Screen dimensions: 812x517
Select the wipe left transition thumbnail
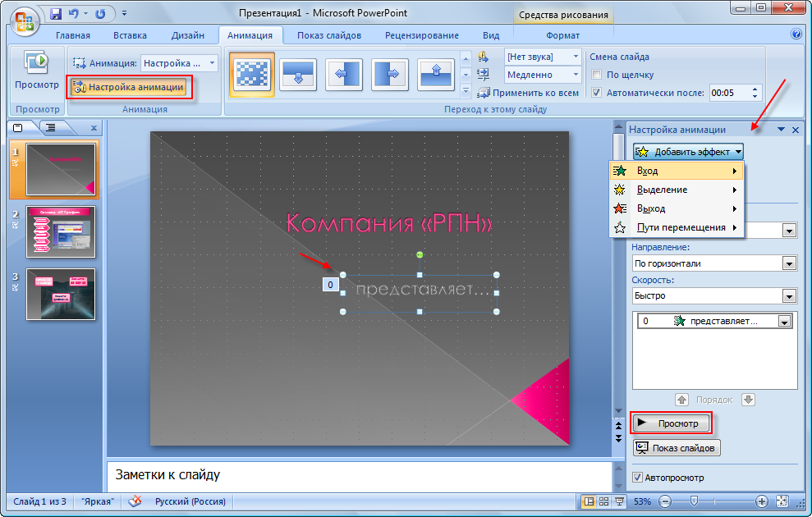[344, 75]
